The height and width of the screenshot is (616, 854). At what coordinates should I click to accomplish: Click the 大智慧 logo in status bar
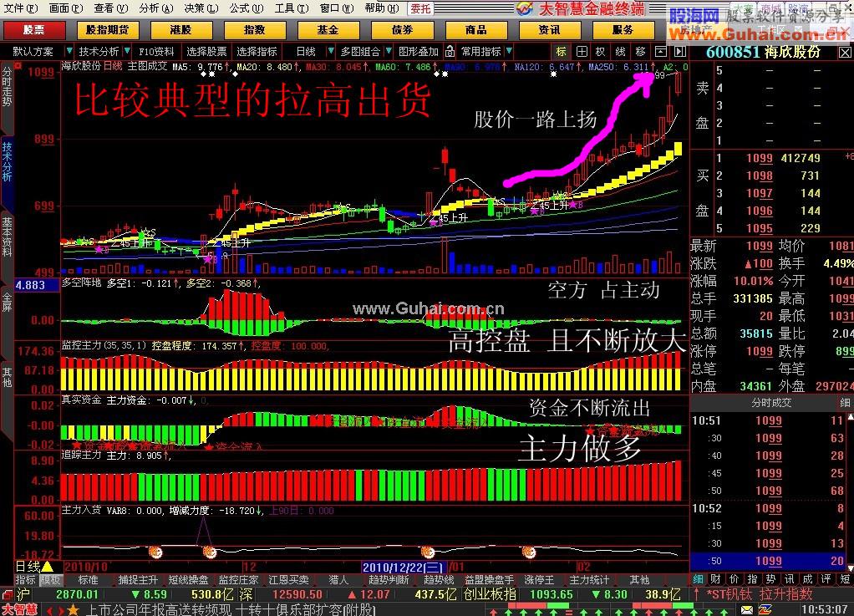point(19,609)
